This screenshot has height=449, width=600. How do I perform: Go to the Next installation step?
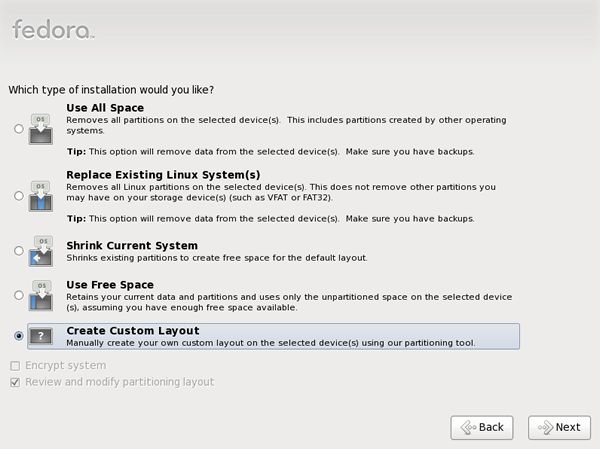coord(559,428)
